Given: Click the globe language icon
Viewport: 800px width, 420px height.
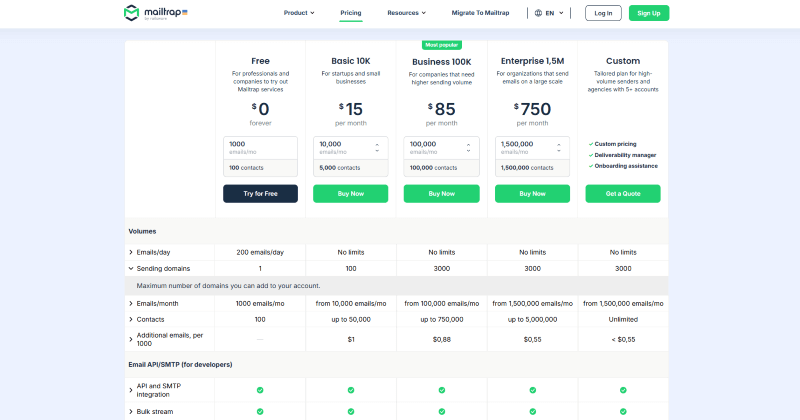Looking at the screenshot, I should (x=538, y=13).
